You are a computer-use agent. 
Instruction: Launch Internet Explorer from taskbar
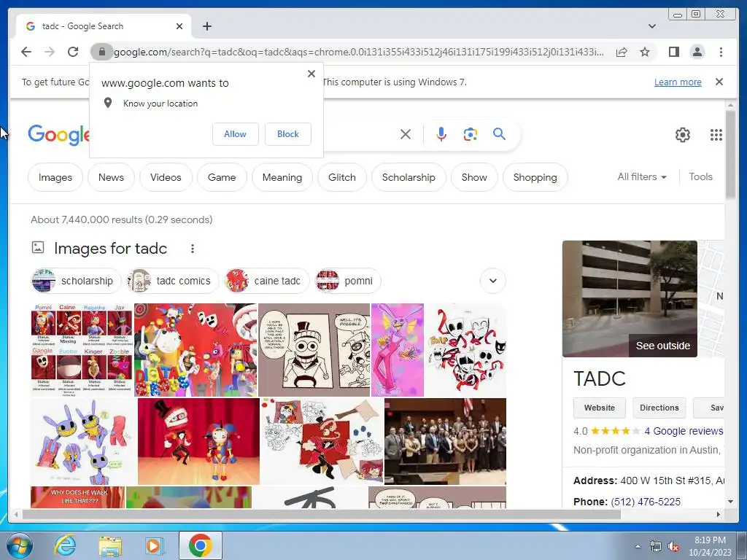(65, 545)
